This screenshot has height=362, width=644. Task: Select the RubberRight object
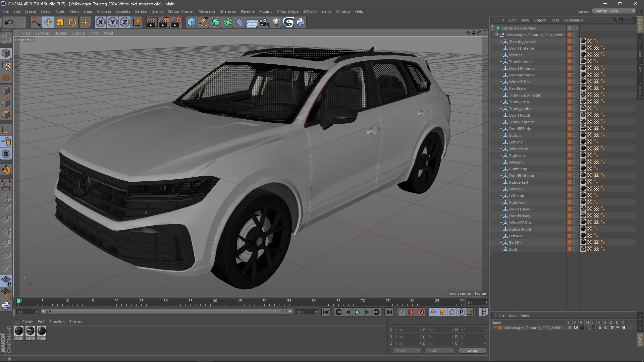(520, 229)
